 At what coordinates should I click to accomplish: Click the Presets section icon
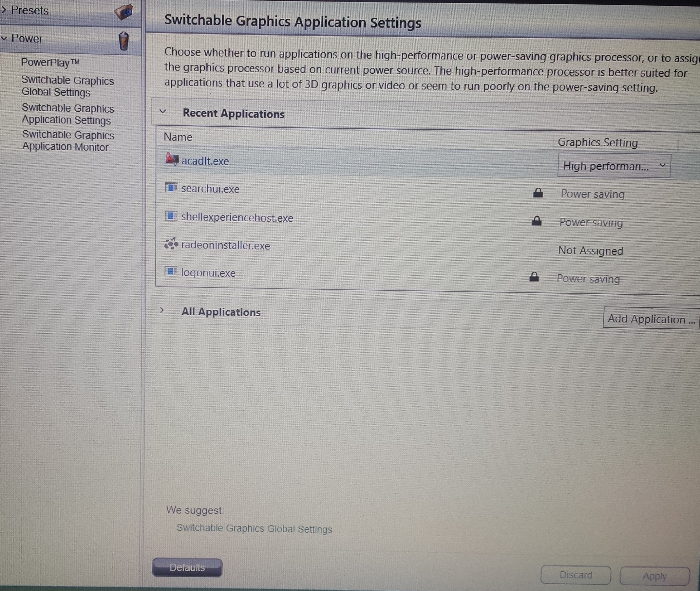[x=123, y=12]
